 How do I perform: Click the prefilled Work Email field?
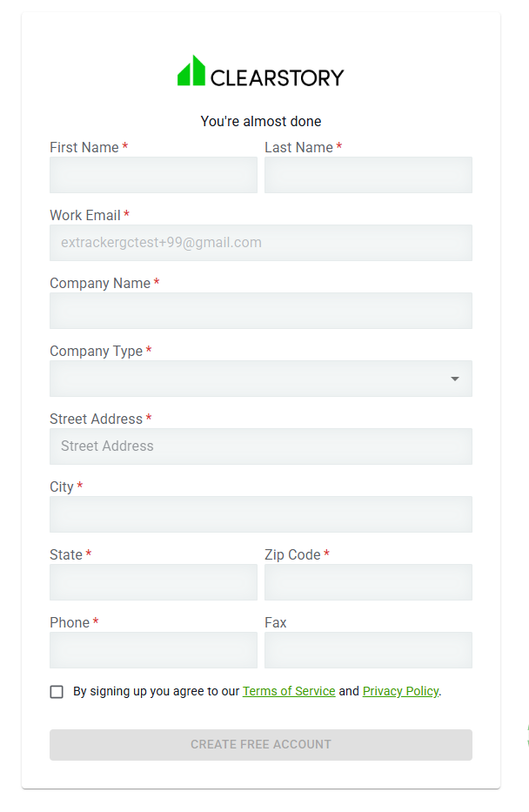pos(261,243)
